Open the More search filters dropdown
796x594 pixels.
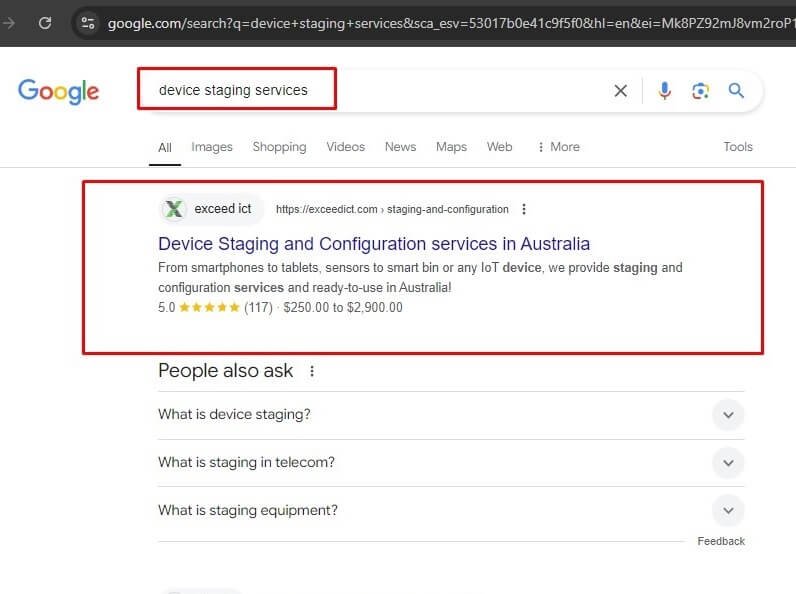tap(558, 147)
